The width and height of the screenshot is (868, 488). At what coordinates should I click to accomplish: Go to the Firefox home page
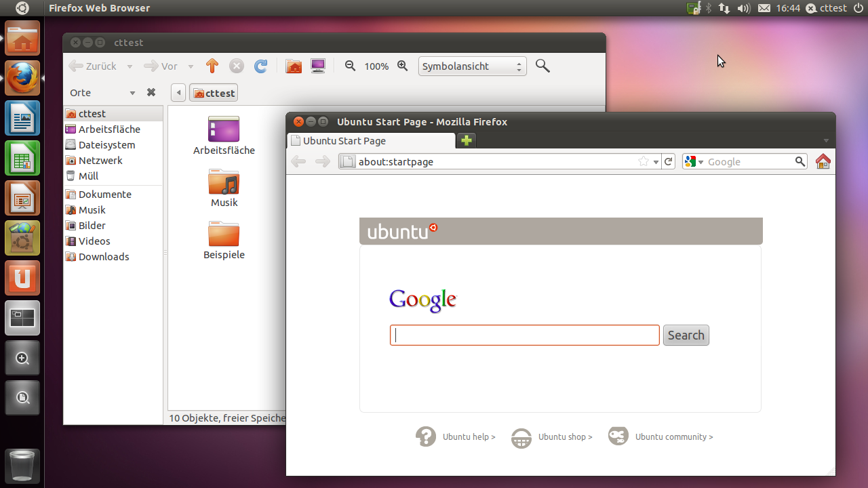[823, 161]
